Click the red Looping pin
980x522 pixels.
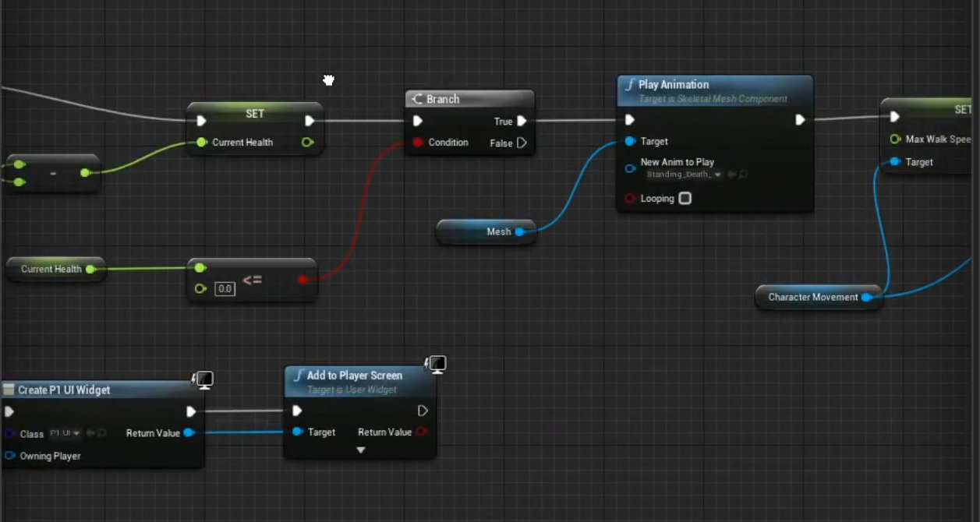pyautogui.click(x=630, y=199)
